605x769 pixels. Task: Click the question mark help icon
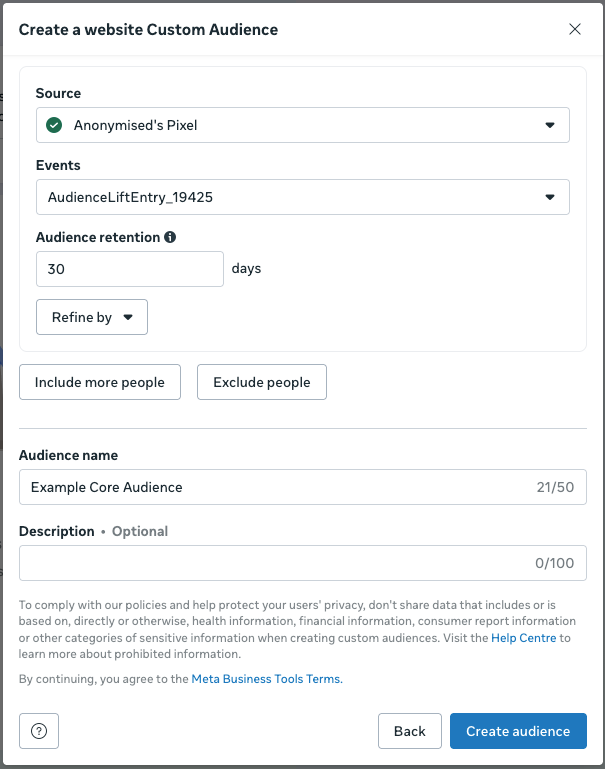pos(39,731)
